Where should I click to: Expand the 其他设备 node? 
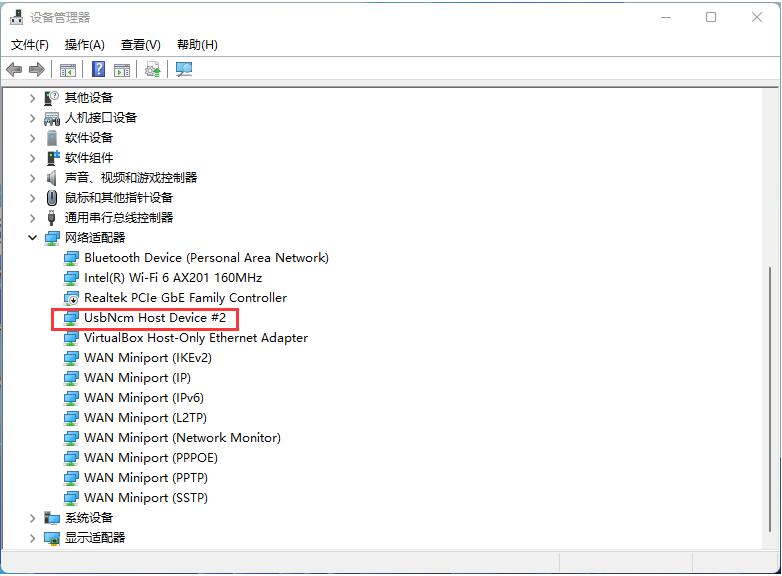32,98
